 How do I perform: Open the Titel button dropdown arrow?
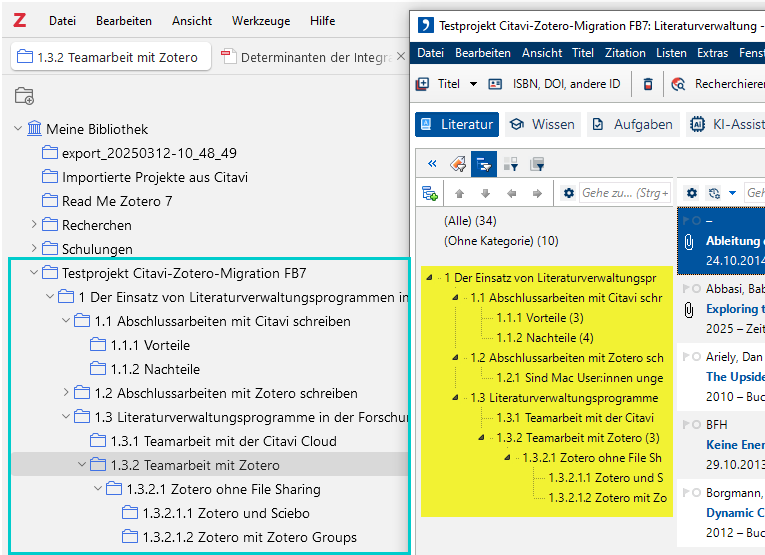pyautogui.click(x=473, y=84)
